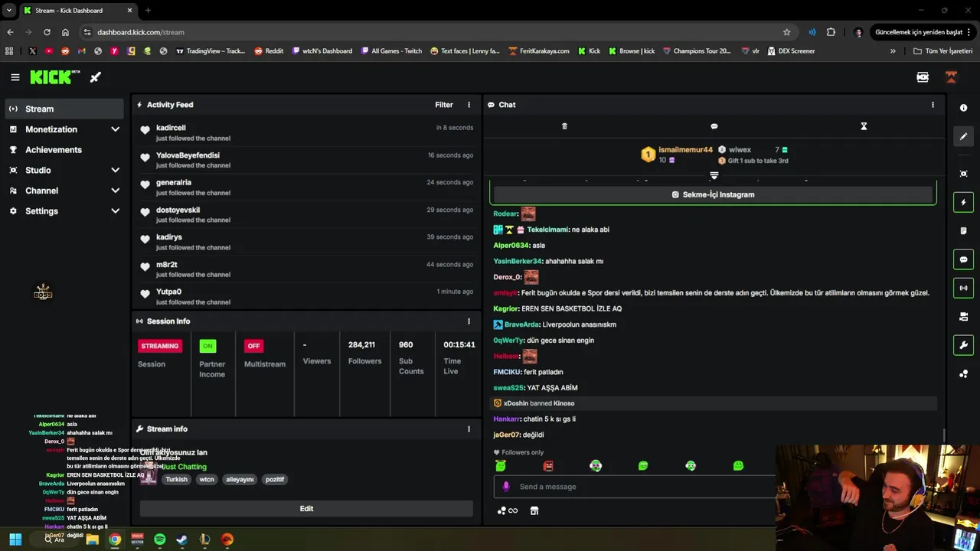This screenshot has height=551, width=980.
Task: Open Windows Start menu
Action: (15, 540)
